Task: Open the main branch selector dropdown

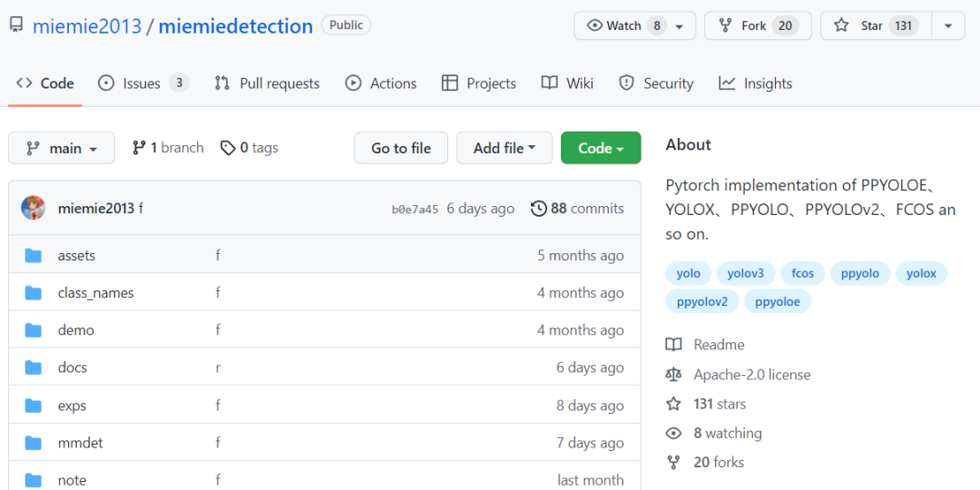Action: 62,148
